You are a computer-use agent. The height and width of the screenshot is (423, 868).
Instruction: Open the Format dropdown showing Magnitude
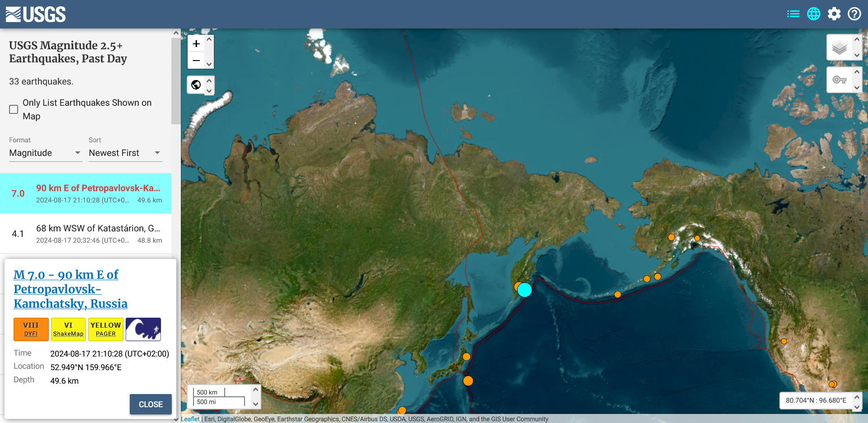(x=45, y=153)
